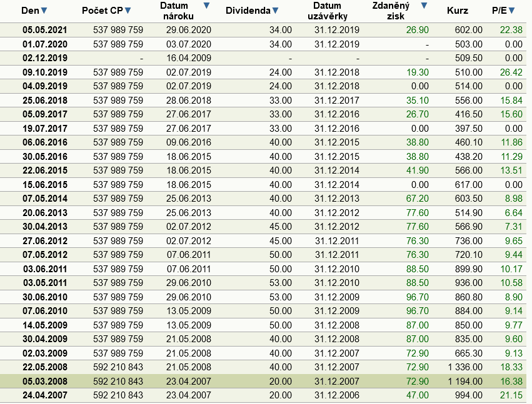Screen dimensions: 532x404
Task: Click the dividend 45.00 in 30.04.2013 row
Action: click(x=281, y=226)
